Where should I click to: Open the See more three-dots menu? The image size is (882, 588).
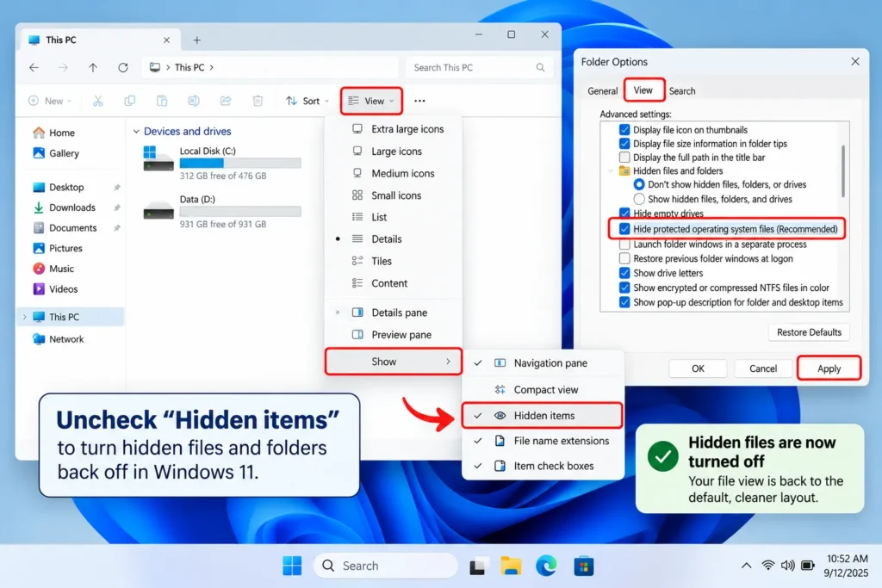click(x=419, y=101)
